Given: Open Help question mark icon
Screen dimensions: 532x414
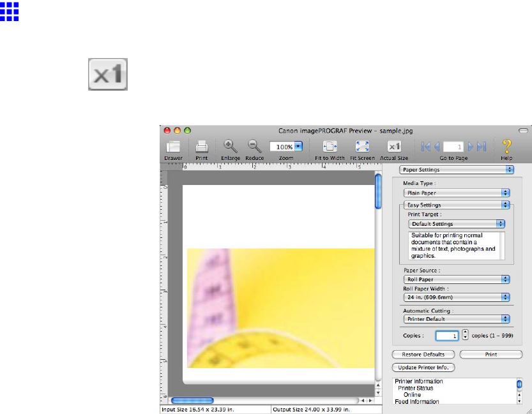Looking at the screenshot, I should 506,146.
